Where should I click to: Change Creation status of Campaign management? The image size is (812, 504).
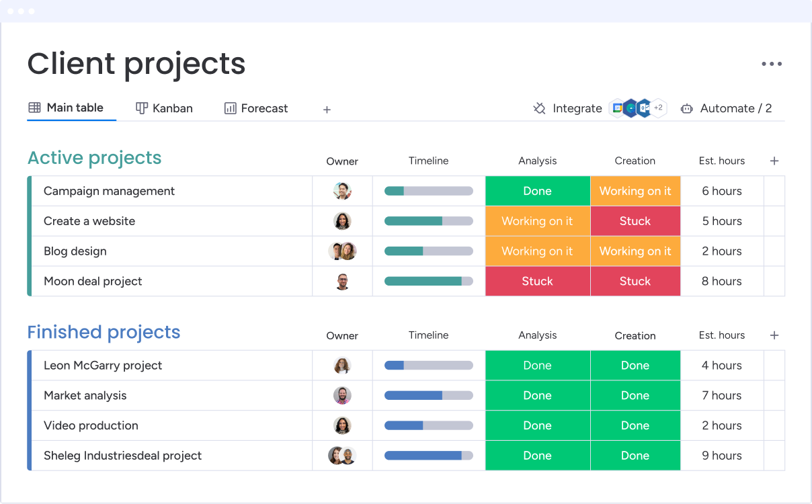pos(635,191)
